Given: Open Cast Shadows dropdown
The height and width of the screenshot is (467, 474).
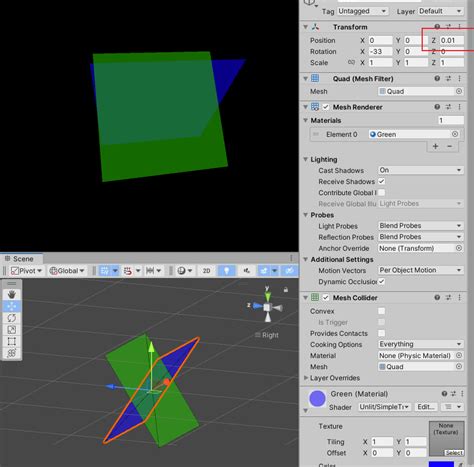Looking at the screenshot, I should click(x=421, y=170).
